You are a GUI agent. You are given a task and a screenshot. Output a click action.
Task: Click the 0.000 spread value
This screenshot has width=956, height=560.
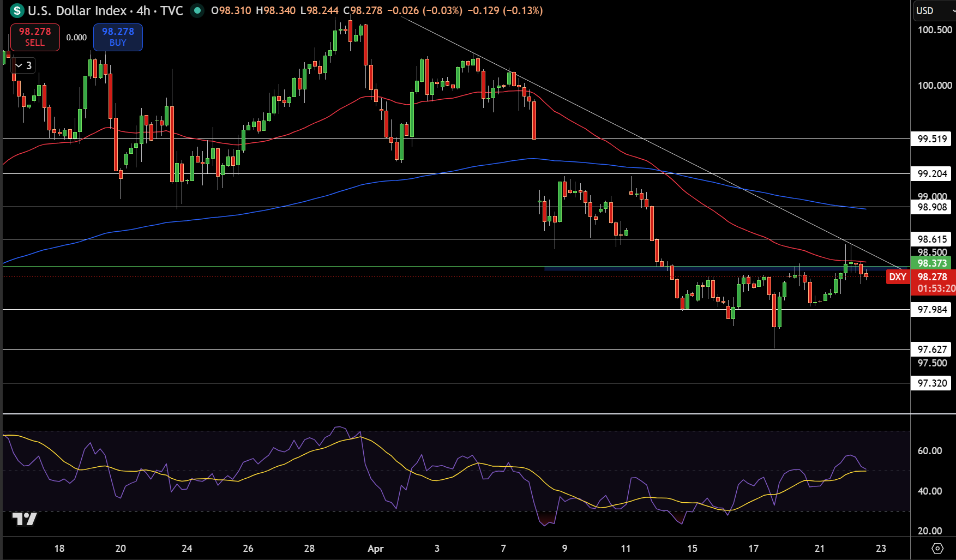76,37
